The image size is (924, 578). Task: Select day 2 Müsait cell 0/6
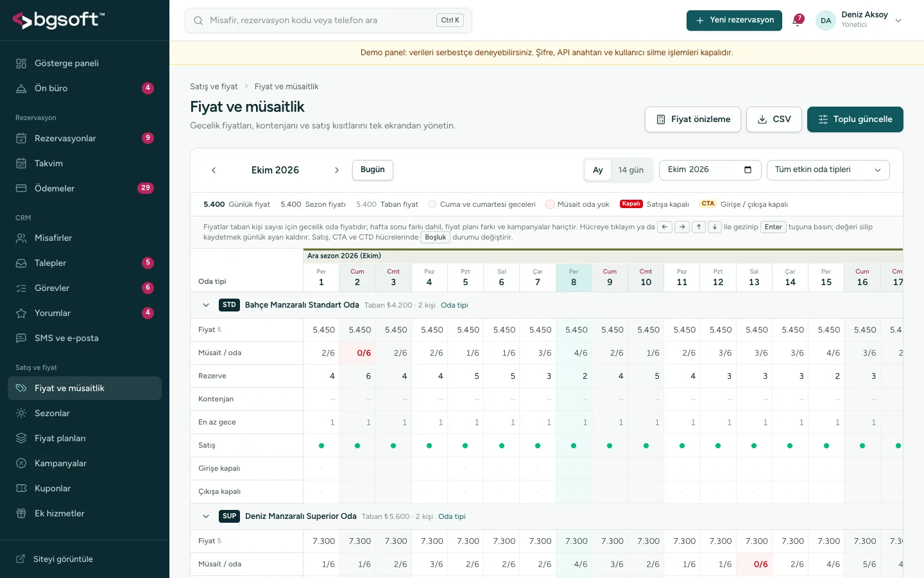point(357,353)
